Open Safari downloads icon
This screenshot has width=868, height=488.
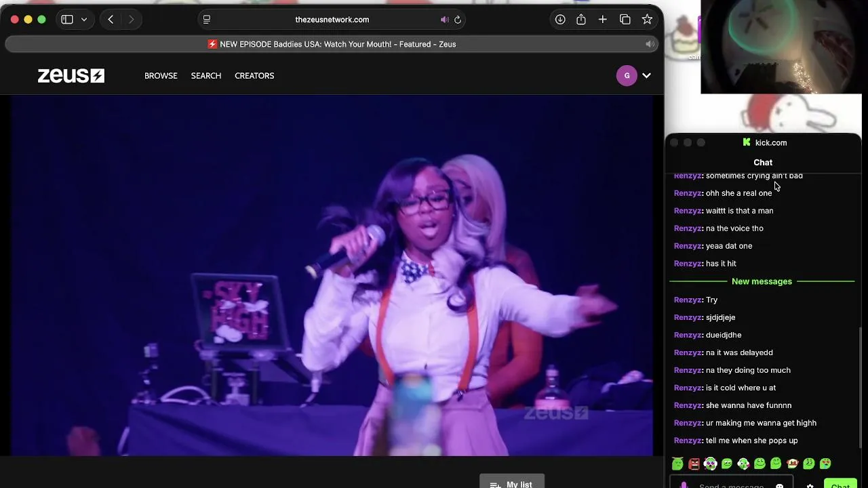pyautogui.click(x=560, y=20)
